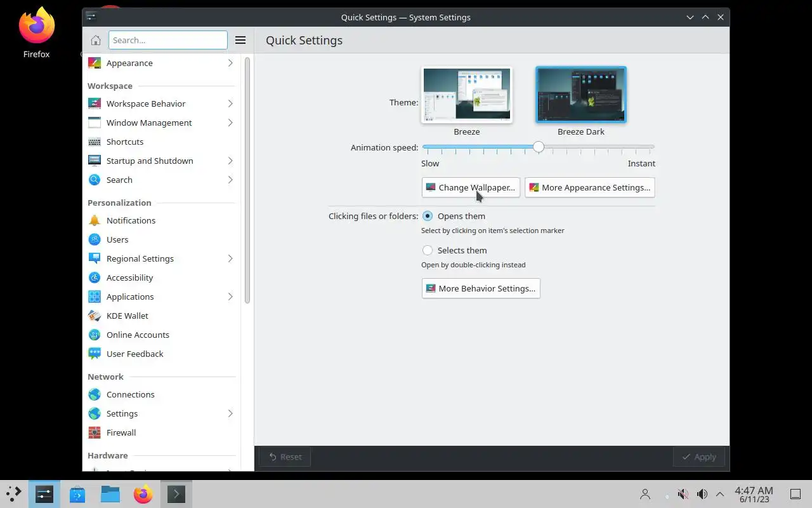Click the sidebar vertical scrollbar
The image size is (812, 508).
tap(247, 180)
